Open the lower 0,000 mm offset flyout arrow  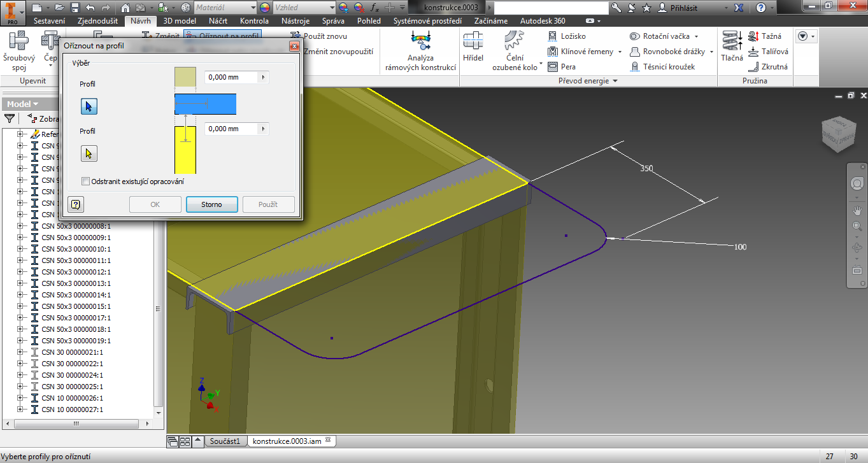click(263, 129)
